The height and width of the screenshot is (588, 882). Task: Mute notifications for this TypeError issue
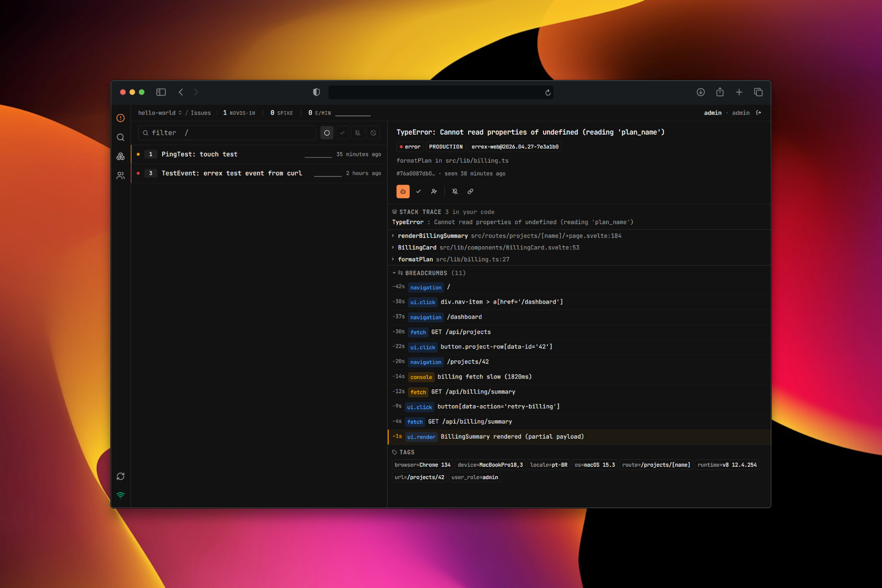pyautogui.click(x=455, y=192)
